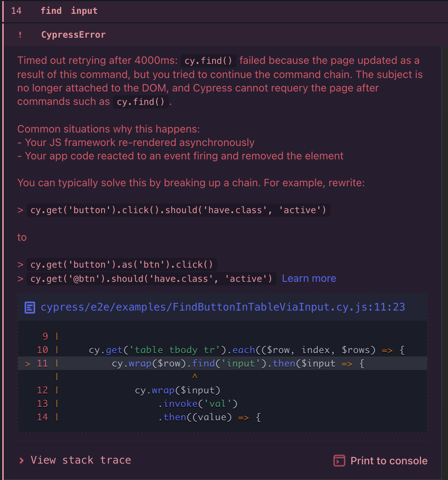448x480 pixels.
Task: Click the file document icon beside path
Action: (30, 308)
